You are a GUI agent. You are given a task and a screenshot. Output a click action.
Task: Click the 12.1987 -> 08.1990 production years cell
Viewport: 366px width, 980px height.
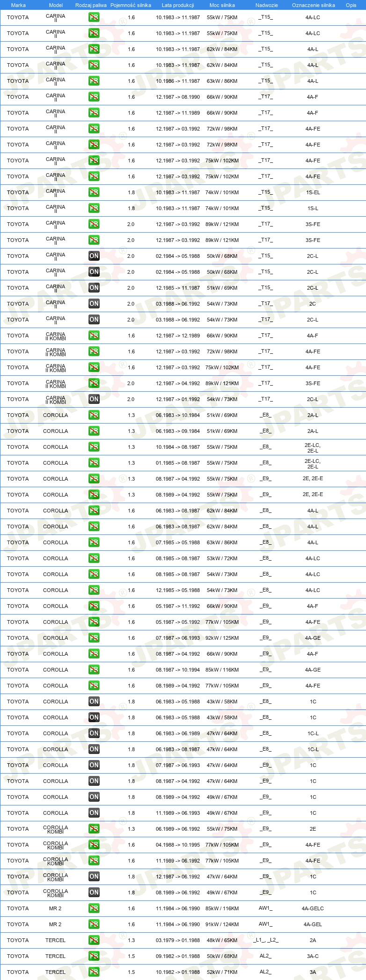[178, 97]
